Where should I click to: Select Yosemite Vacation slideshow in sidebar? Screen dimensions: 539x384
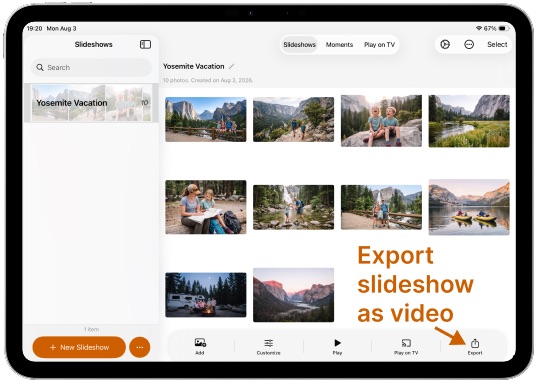click(x=91, y=103)
